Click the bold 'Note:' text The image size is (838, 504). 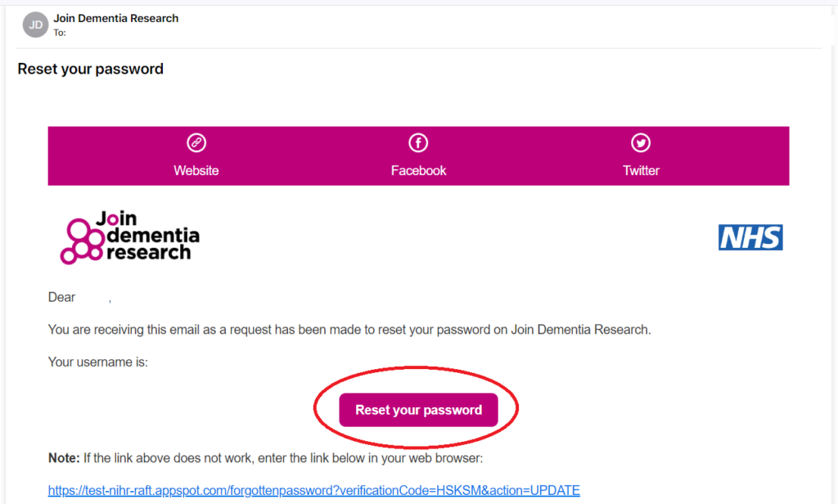[x=64, y=459]
